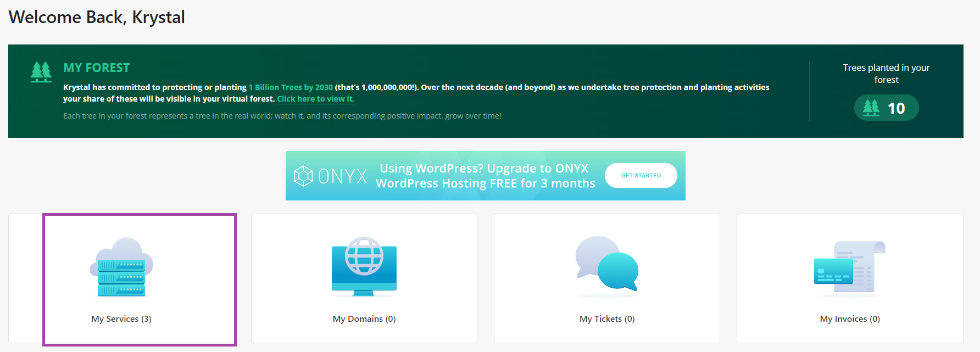Click the 'Welcome Back, Krystal' heading
This screenshot has width=980, height=352.
[97, 17]
